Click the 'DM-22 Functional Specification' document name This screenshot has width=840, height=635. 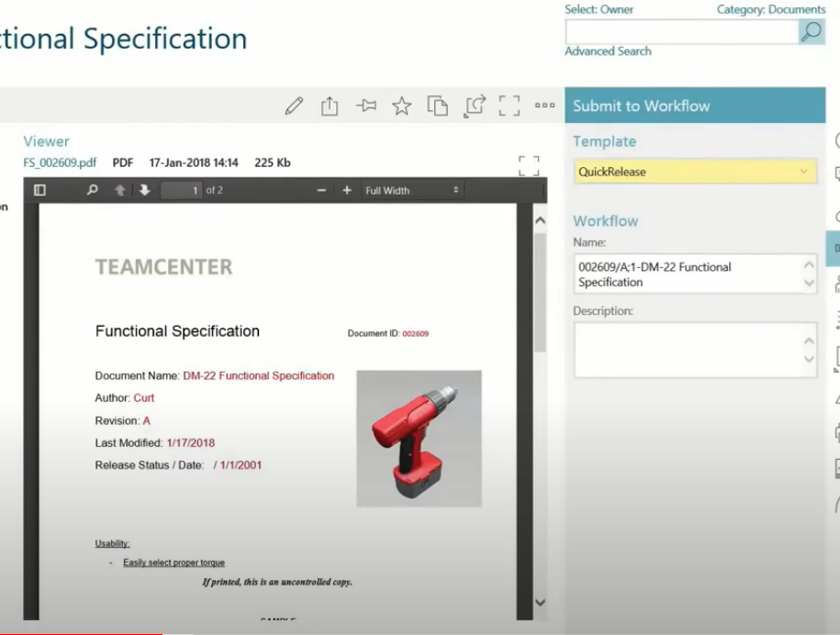pyautogui.click(x=258, y=376)
